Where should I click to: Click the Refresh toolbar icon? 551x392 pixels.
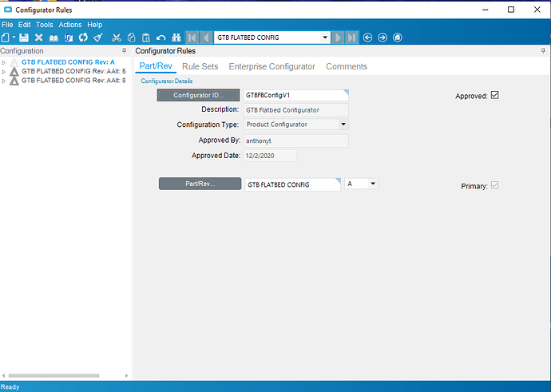[83, 38]
